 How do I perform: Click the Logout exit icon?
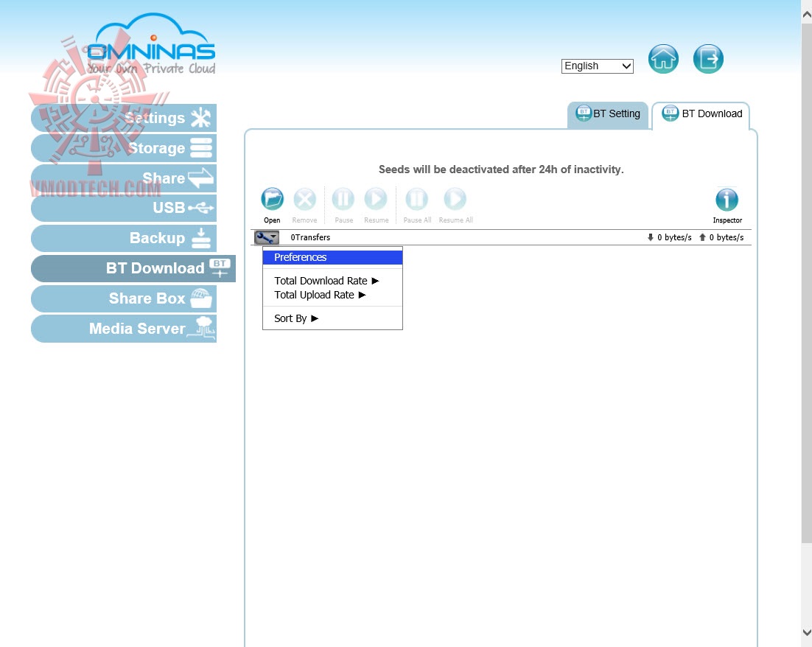click(x=708, y=59)
